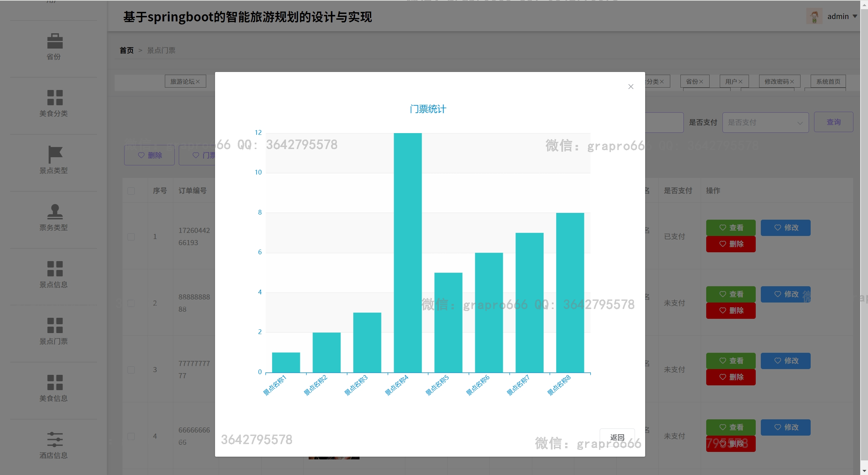Open the admin user dropdown arrow

coord(855,16)
